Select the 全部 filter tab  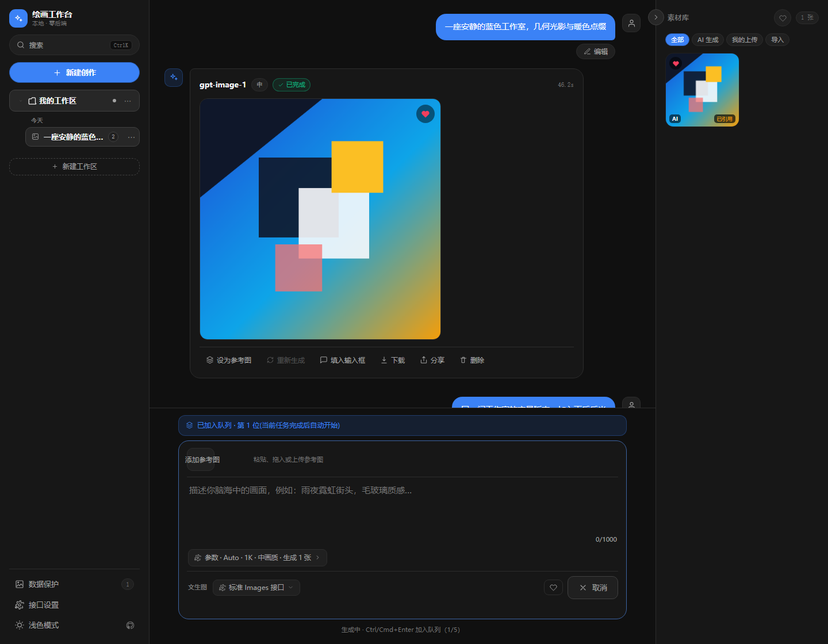[x=677, y=40]
